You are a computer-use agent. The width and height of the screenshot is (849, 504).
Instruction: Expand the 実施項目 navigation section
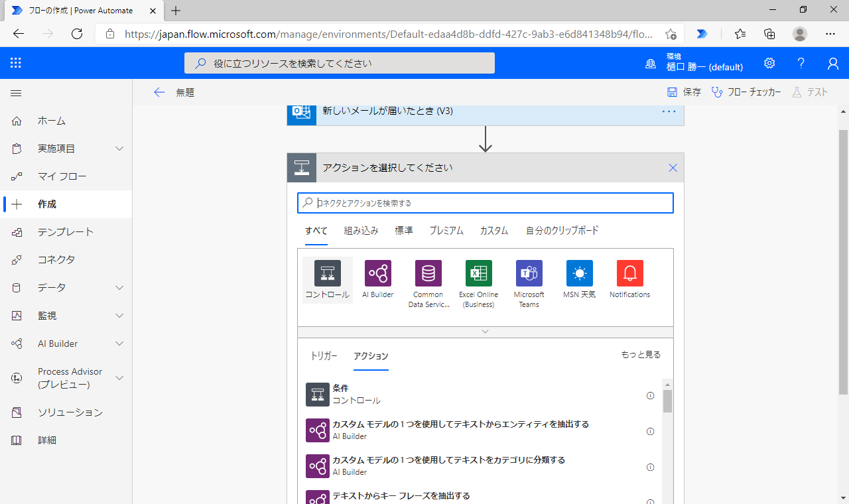point(119,149)
